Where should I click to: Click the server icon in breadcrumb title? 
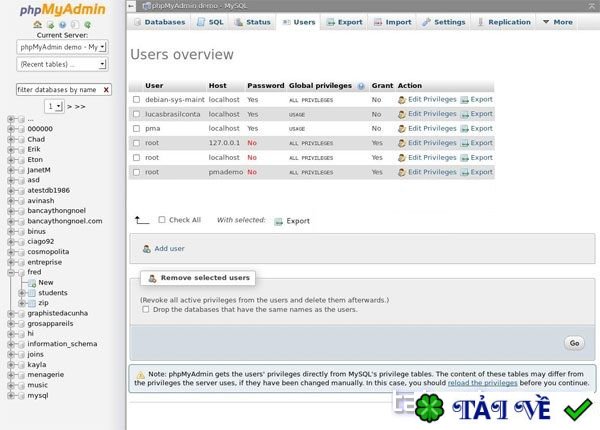(x=146, y=6)
